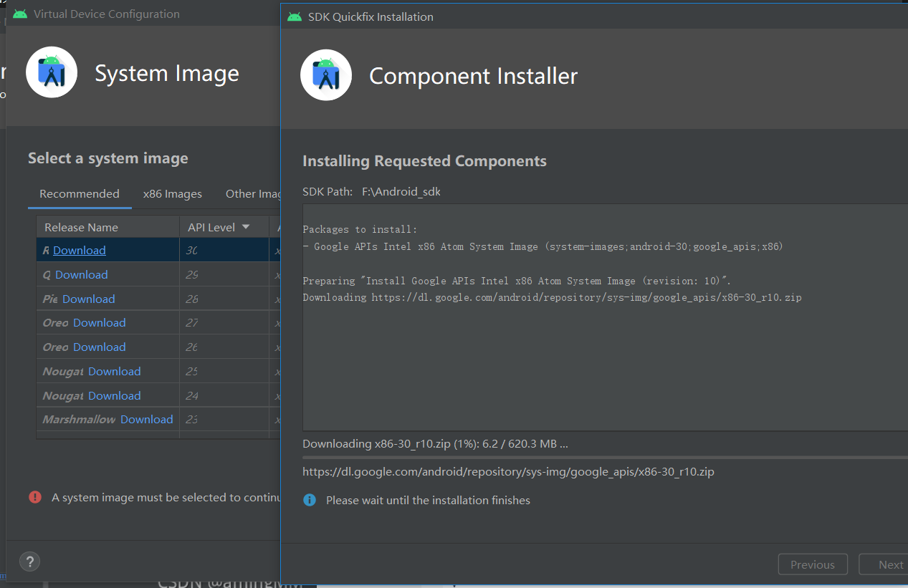This screenshot has width=908, height=588.
Task: Sort the table by the API Level arrow
Action: 246,227
